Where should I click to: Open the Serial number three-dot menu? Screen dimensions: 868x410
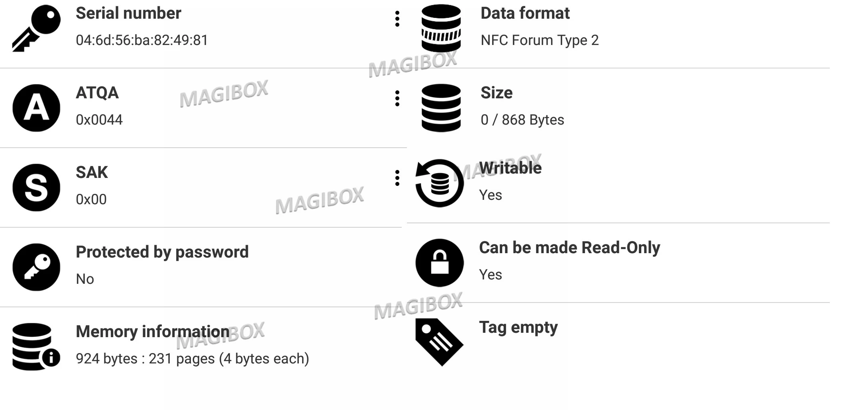coord(397,19)
